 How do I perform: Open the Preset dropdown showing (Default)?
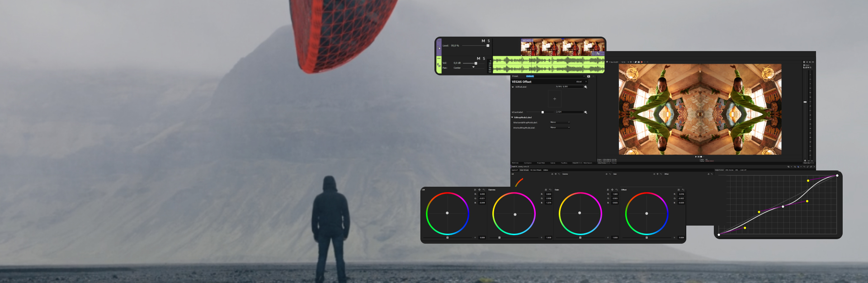pos(556,76)
